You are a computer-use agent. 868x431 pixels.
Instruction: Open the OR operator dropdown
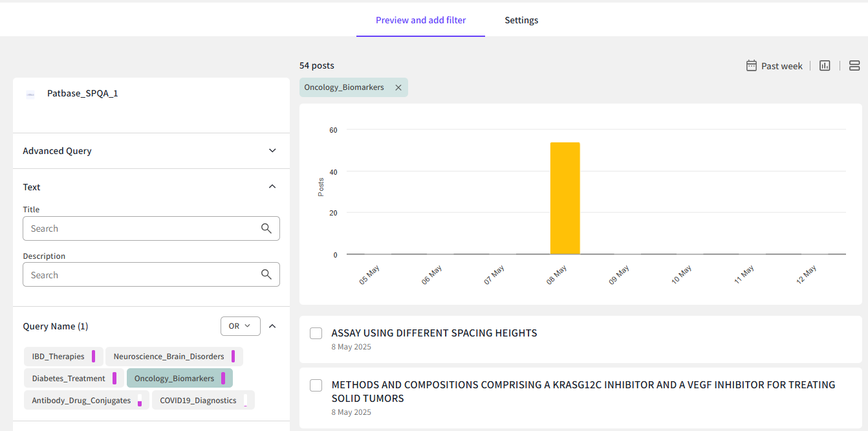pos(240,326)
